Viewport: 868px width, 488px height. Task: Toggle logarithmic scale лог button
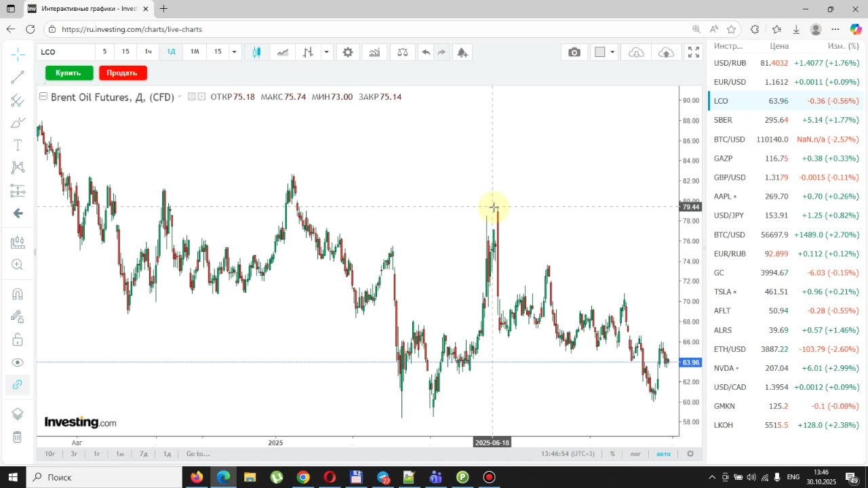635,453
